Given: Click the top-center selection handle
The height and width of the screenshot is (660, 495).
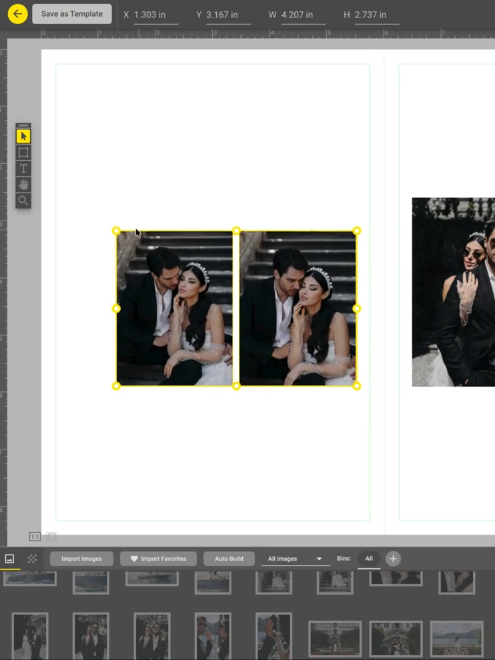Looking at the screenshot, I should click(x=236, y=231).
